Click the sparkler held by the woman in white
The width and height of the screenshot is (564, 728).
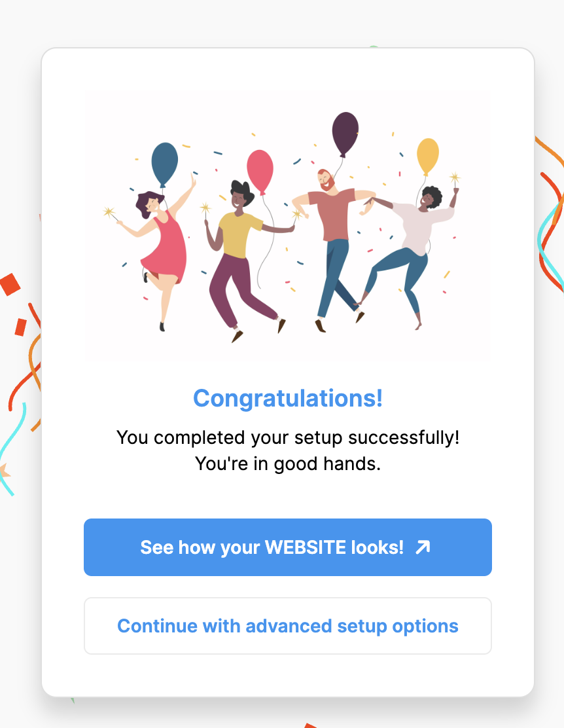(455, 177)
